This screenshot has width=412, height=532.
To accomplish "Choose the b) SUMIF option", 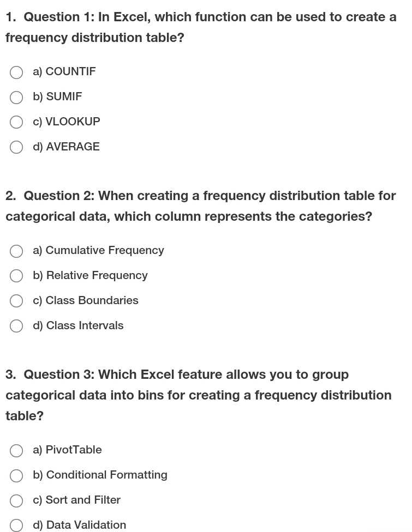I will pyautogui.click(x=16, y=98).
